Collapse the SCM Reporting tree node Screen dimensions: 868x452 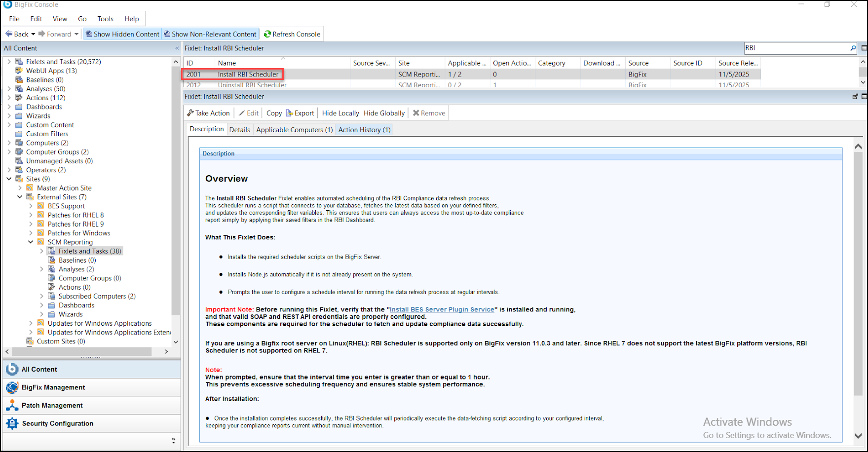click(x=31, y=242)
